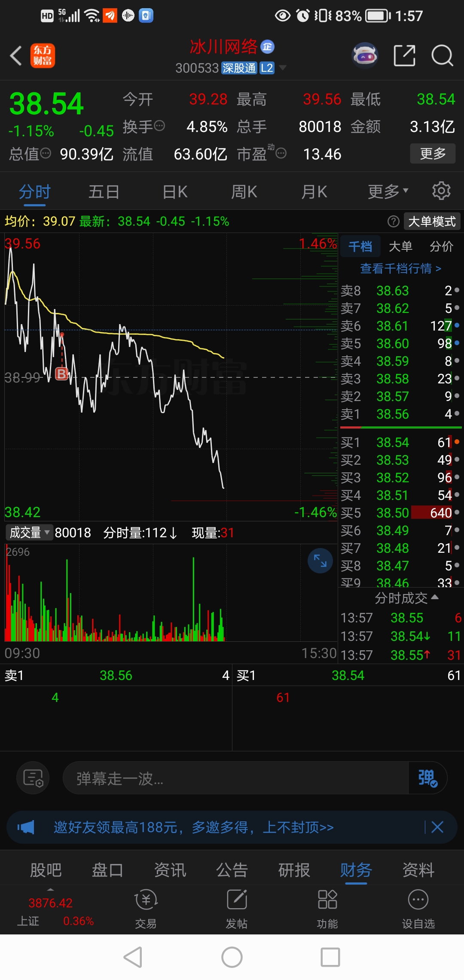The height and width of the screenshot is (980, 464).
Task: Collapse the 分时成交 section
Action: [406, 598]
